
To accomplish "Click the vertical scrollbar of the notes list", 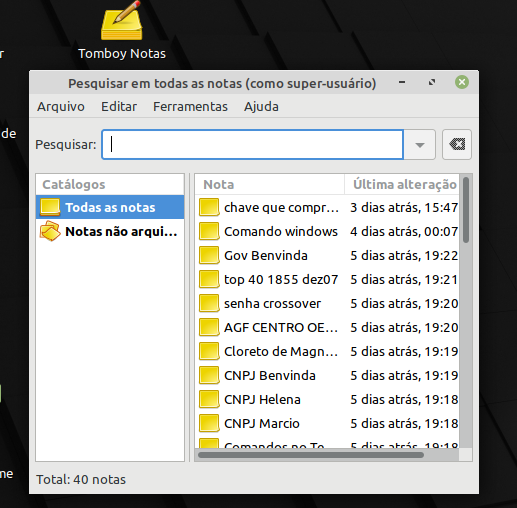I will 466,210.
